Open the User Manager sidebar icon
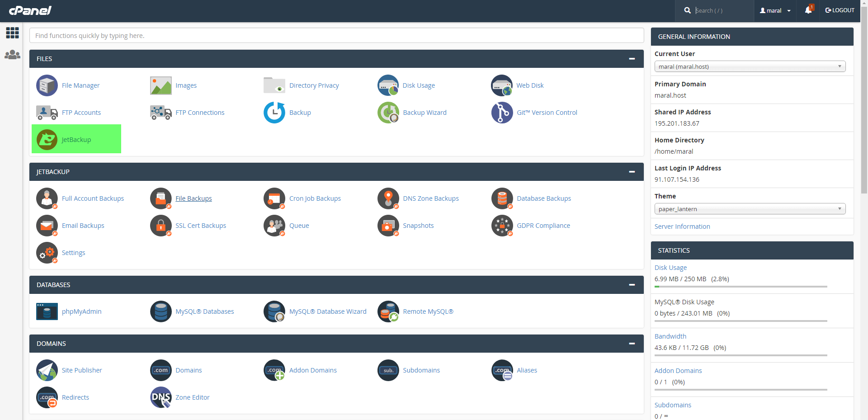This screenshot has height=420, width=868. coord(12,55)
